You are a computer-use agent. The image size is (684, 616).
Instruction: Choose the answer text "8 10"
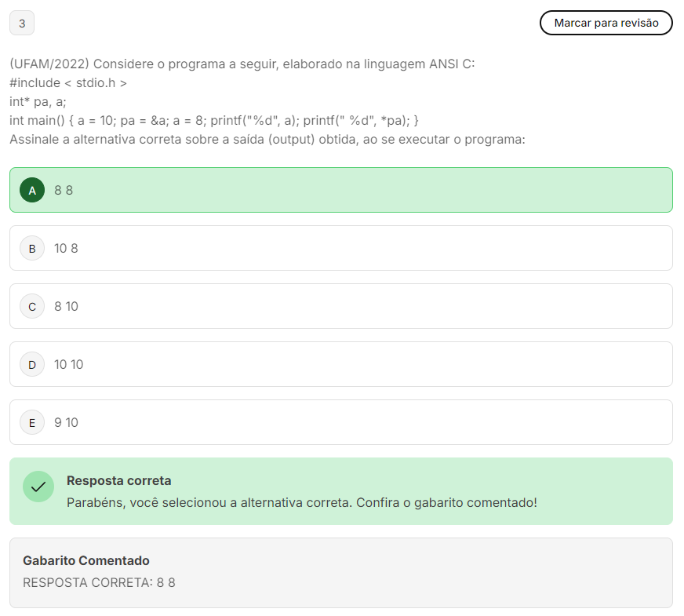pyautogui.click(x=66, y=306)
